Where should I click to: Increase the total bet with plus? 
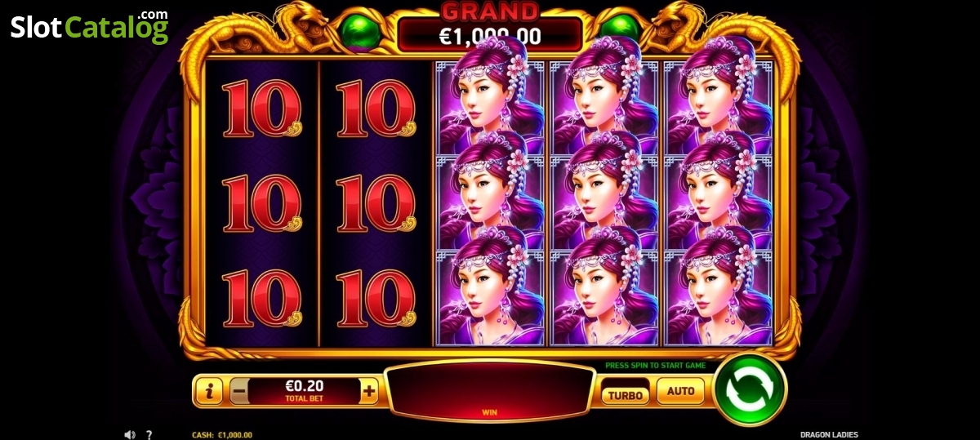pos(369,392)
